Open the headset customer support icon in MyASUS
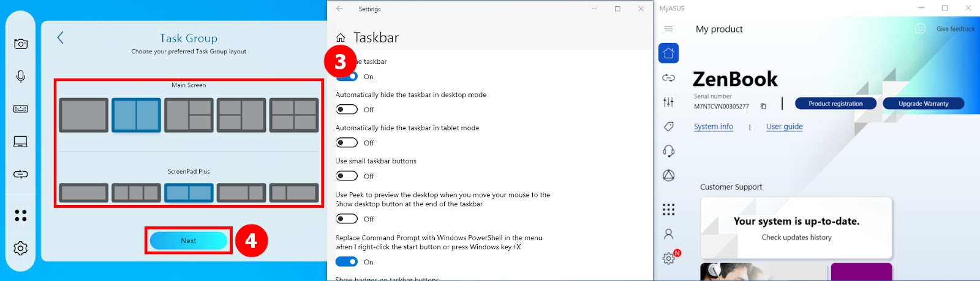This screenshot has width=980, height=281. tap(668, 151)
